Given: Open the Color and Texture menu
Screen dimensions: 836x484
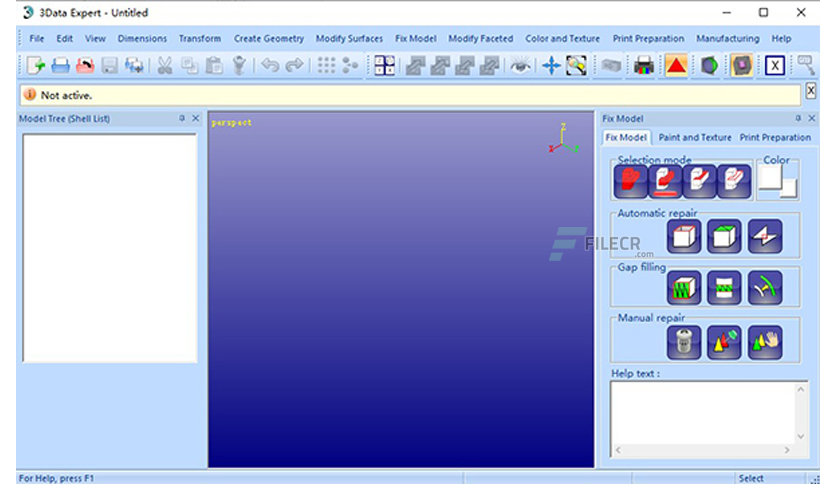Looking at the screenshot, I should coord(562,38).
